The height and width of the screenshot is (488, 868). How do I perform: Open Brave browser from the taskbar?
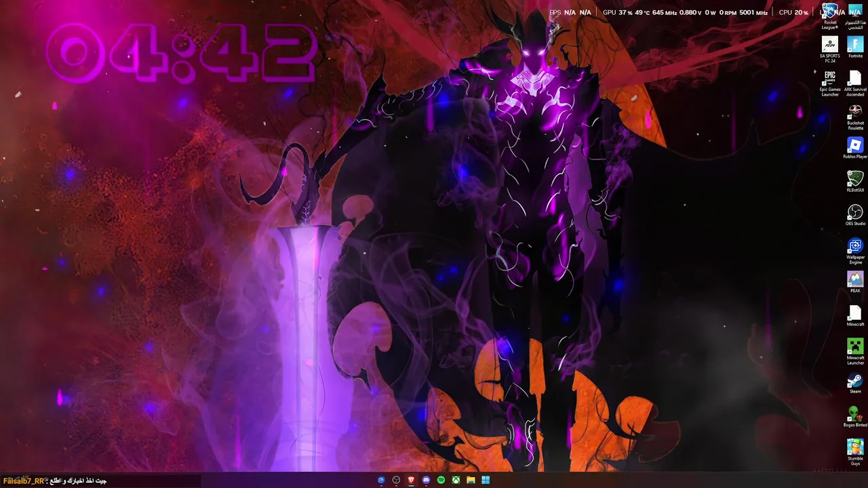pos(411,480)
